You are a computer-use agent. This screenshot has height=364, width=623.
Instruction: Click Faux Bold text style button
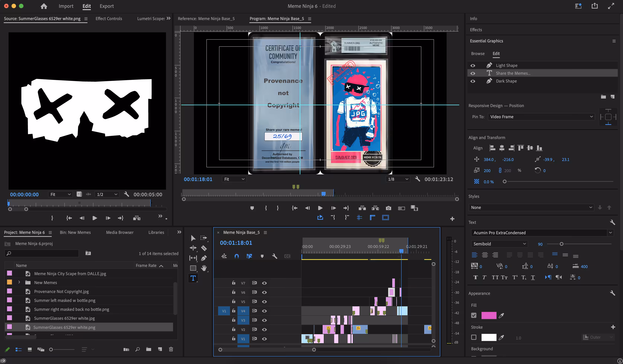[475, 277]
